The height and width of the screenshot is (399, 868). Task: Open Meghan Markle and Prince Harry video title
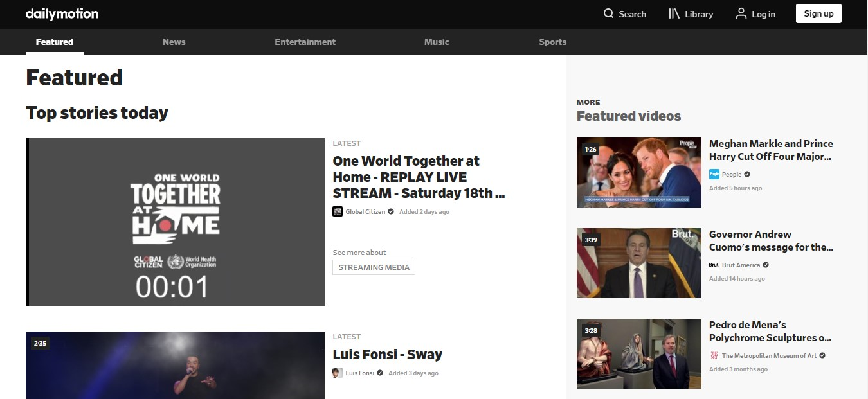(x=771, y=150)
